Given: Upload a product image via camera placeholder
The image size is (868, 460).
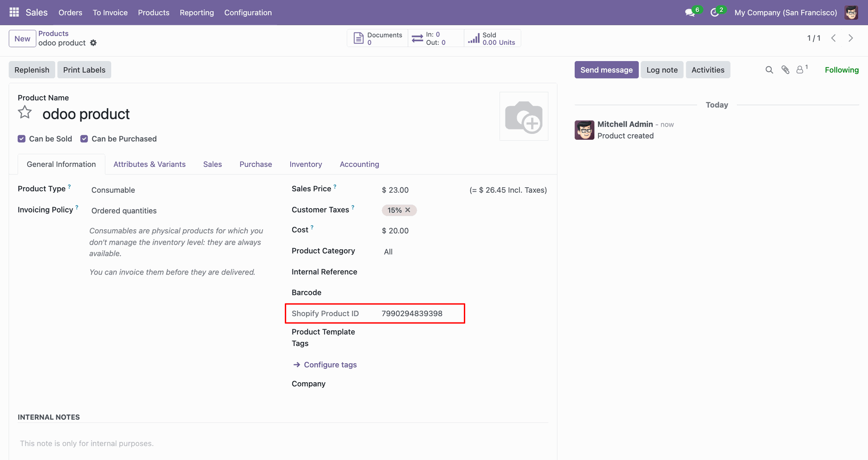Looking at the screenshot, I should point(524,116).
